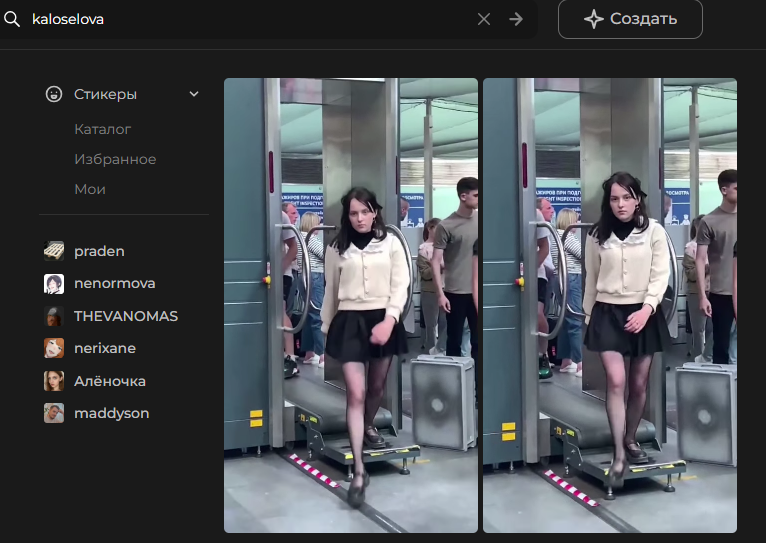Image resolution: width=766 pixels, height=543 pixels.
Task: Open the maddyson pack name link
Action: pyautogui.click(x=112, y=413)
